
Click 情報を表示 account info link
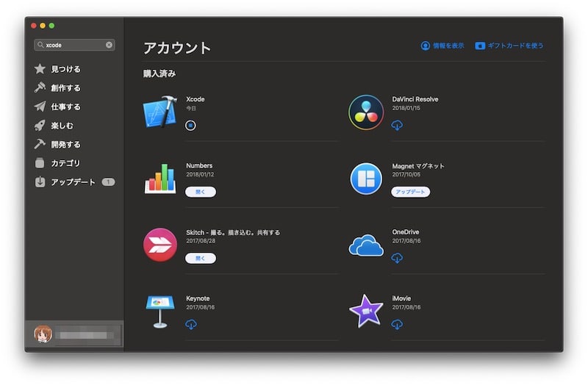442,46
